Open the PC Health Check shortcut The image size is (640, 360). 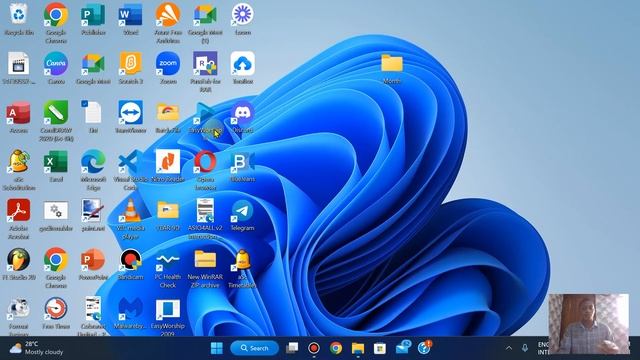[x=168, y=268]
